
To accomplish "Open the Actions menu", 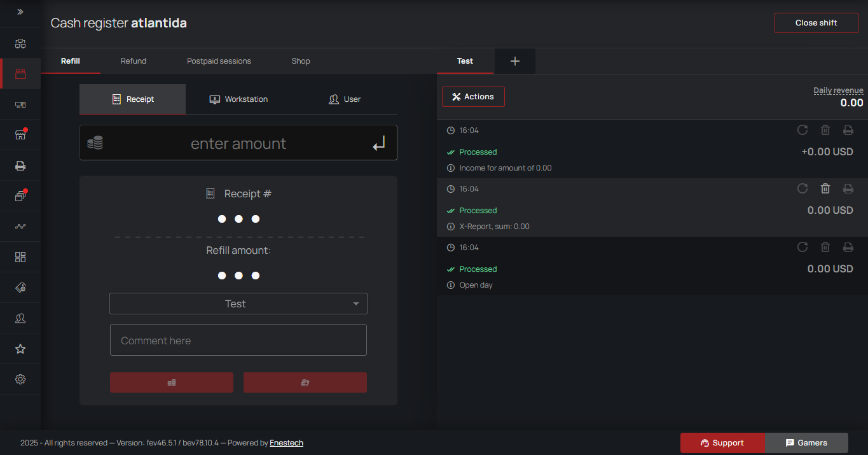I will [473, 97].
